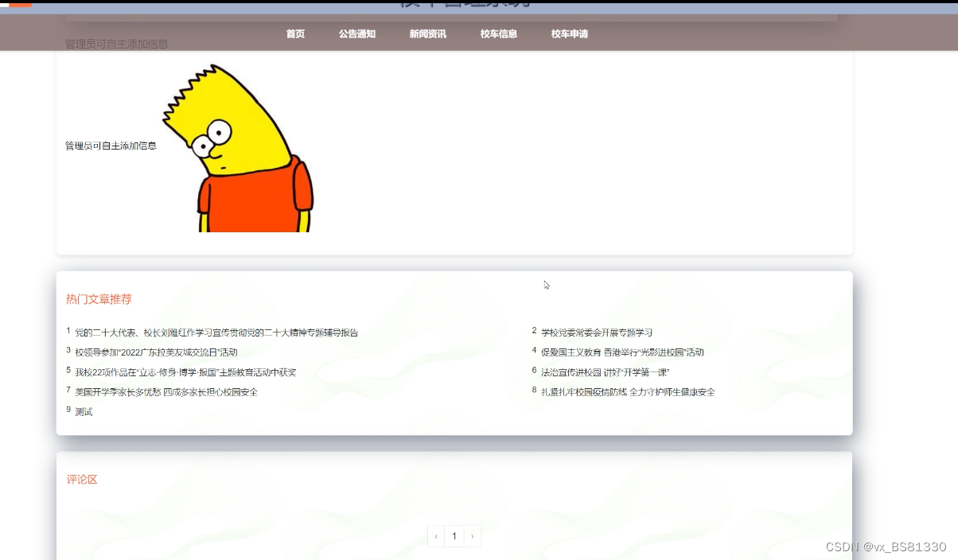Open article 美国开学季家长多忧愁
Screen dimensions: 958x560
coord(166,392)
